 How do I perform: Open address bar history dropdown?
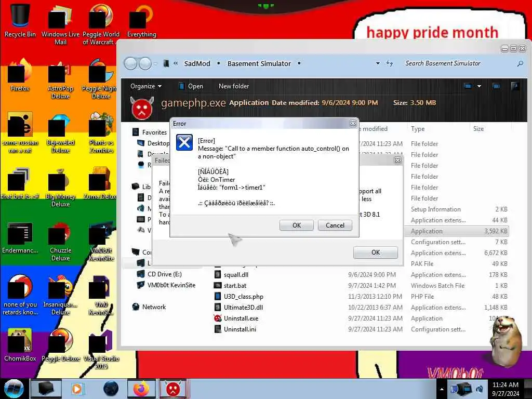[x=378, y=63]
